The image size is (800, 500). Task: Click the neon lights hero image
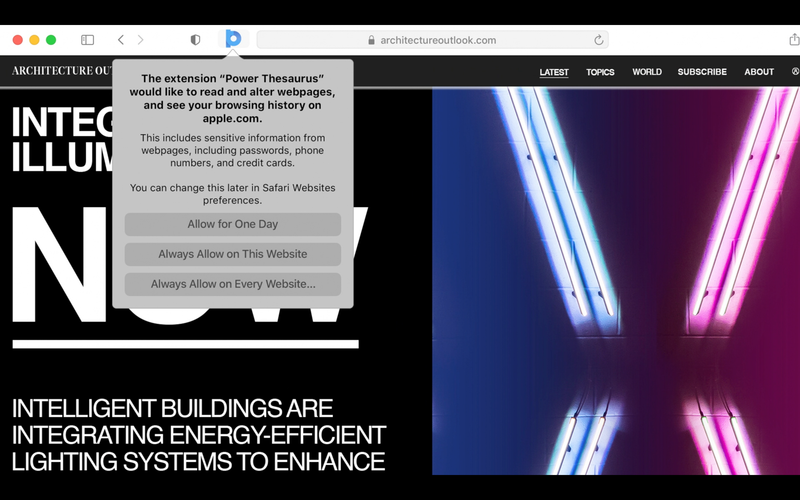tap(615, 280)
